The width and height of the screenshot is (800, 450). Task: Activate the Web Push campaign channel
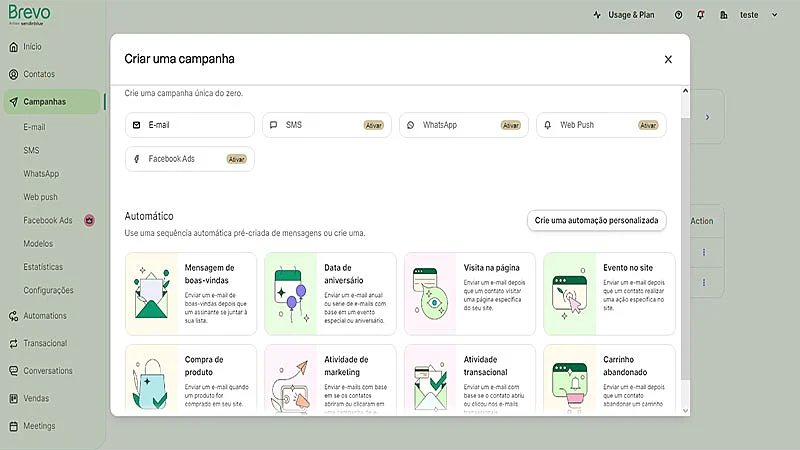coord(648,125)
